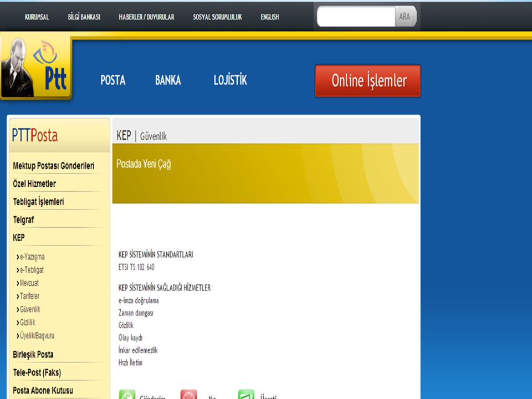This screenshot has width=532, height=399.
Task: Open the BİLGİ BANKASI menu
Action: [84, 17]
